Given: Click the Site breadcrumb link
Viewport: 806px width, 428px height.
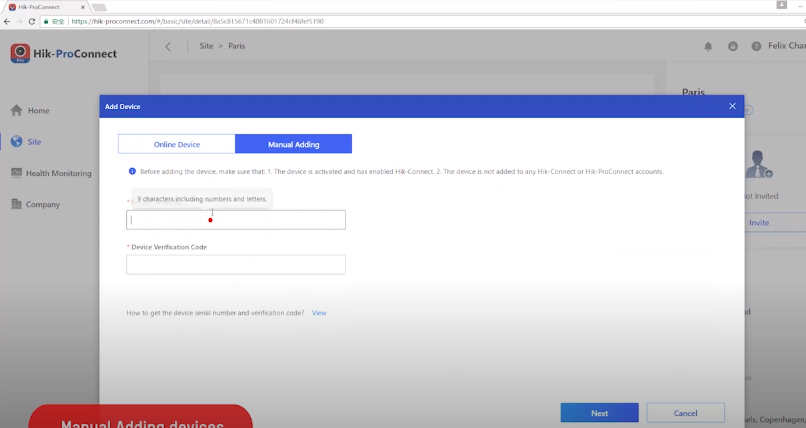Looking at the screenshot, I should (206, 46).
